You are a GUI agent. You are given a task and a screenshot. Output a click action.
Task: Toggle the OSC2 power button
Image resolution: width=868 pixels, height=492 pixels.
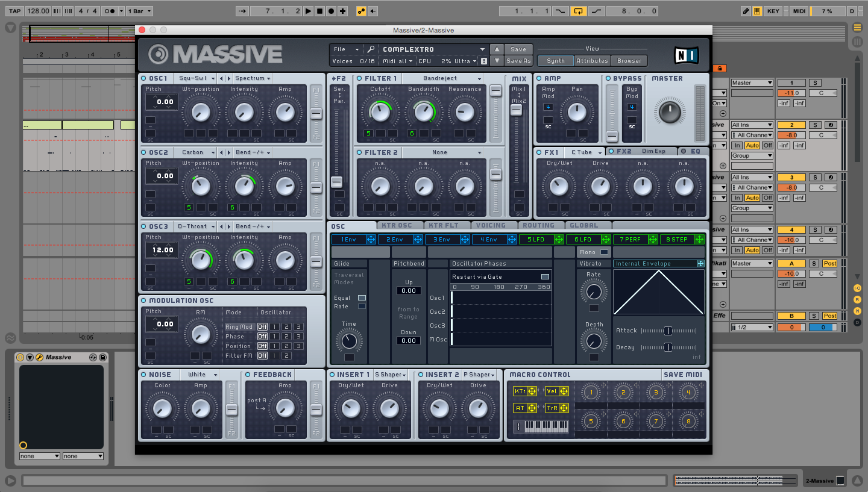pyautogui.click(x=144, y=152)
